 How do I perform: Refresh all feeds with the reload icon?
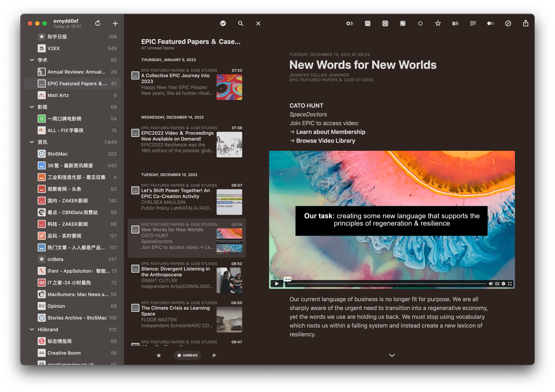(x=98, y=23)
